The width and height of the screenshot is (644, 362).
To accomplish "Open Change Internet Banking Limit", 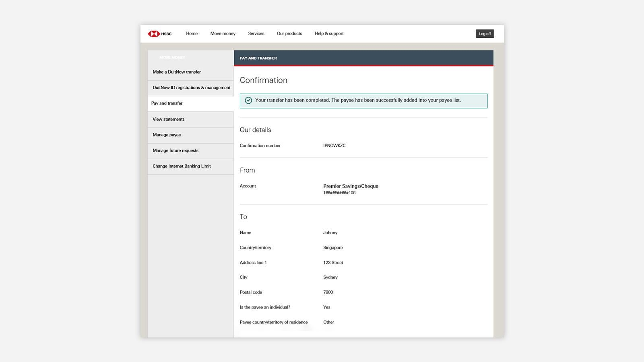I will (190, 167).
